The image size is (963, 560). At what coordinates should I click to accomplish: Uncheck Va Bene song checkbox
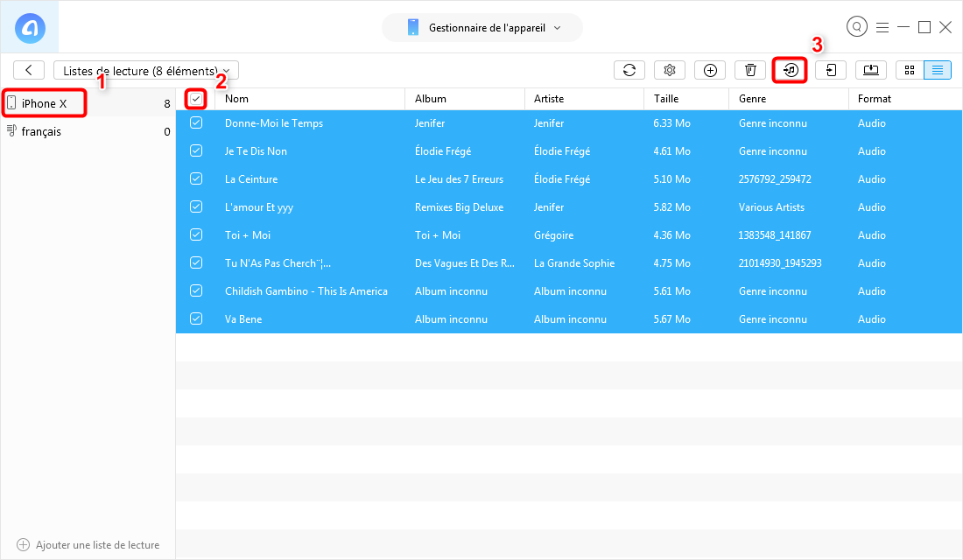tap(196, 318)
